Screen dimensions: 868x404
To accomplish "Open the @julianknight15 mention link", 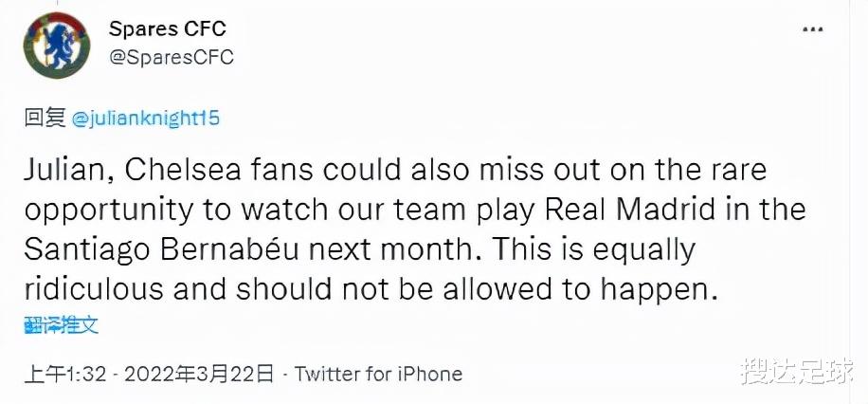I will 146,119.
